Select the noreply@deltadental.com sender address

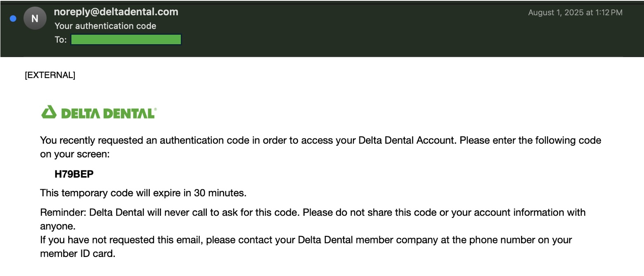tap(116, 12)
